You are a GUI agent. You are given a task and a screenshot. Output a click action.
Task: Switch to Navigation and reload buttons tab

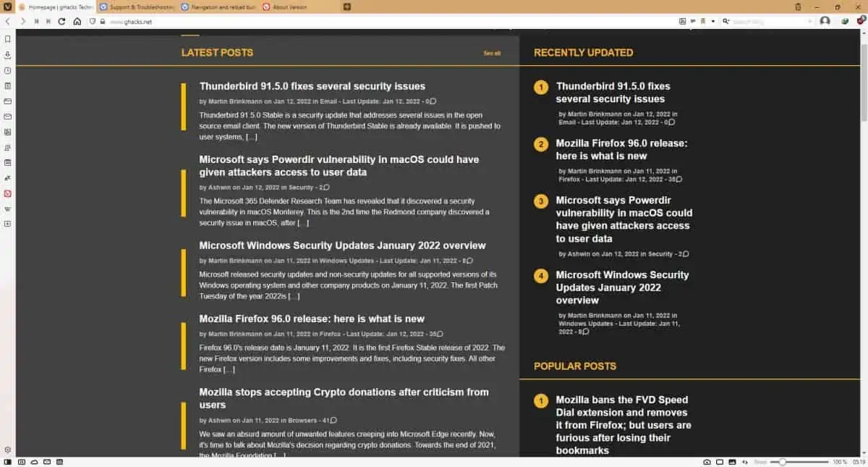pyautogui.click(x=218, y=7)
